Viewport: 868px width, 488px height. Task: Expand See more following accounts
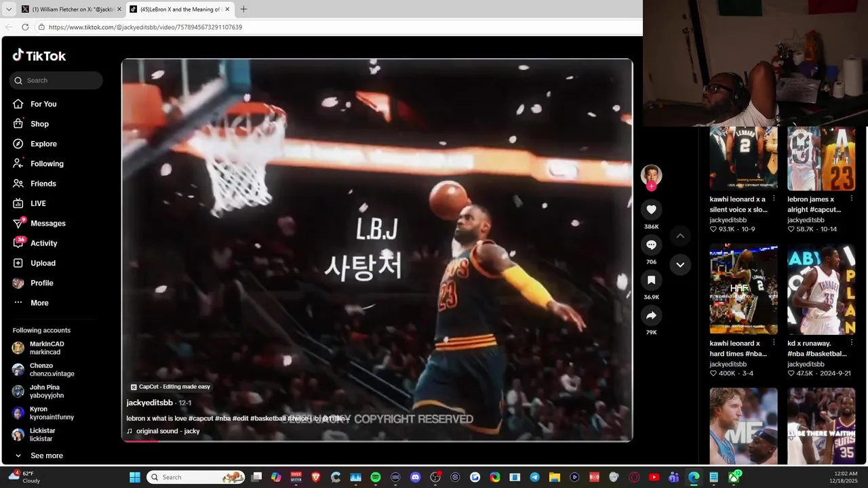tap(47, 455)
